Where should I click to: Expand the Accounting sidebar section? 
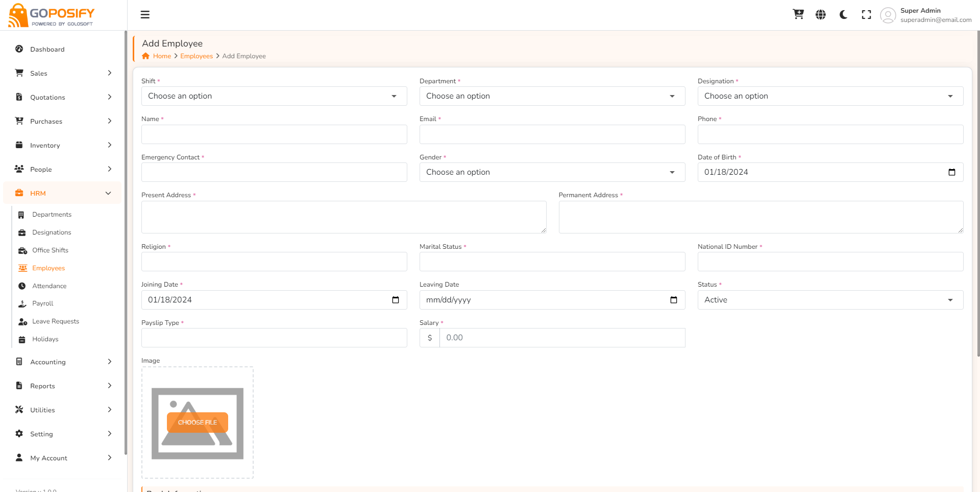pyautogui.click(x=62, y=362)
